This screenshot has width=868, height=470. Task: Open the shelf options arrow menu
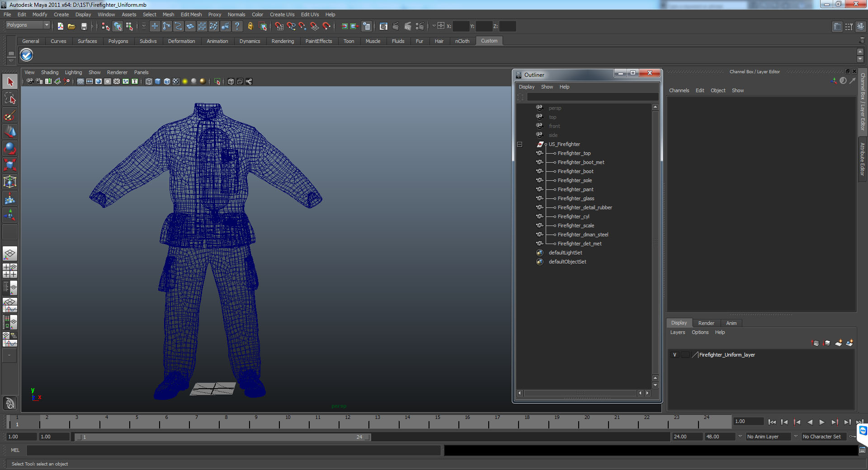tap(11, 60)
